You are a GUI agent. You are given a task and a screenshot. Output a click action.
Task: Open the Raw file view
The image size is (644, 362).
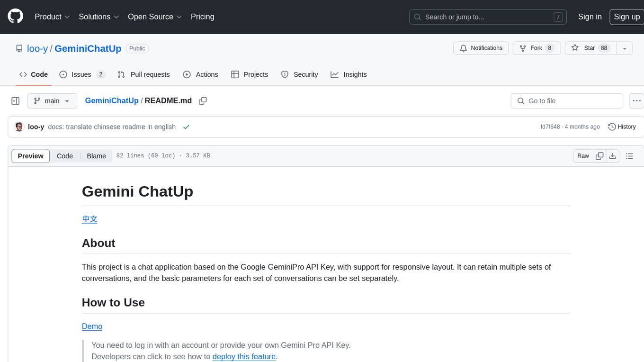pos(583,156)
